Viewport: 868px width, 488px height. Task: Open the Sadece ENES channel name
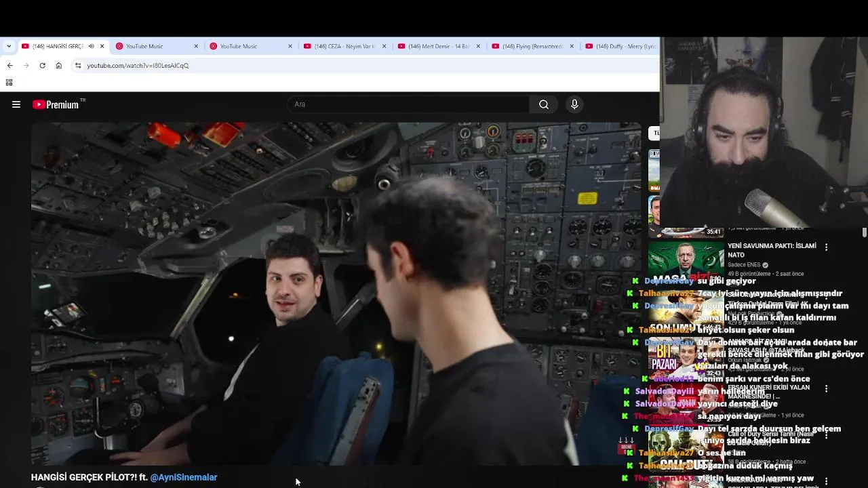click(x=744, y=265)
